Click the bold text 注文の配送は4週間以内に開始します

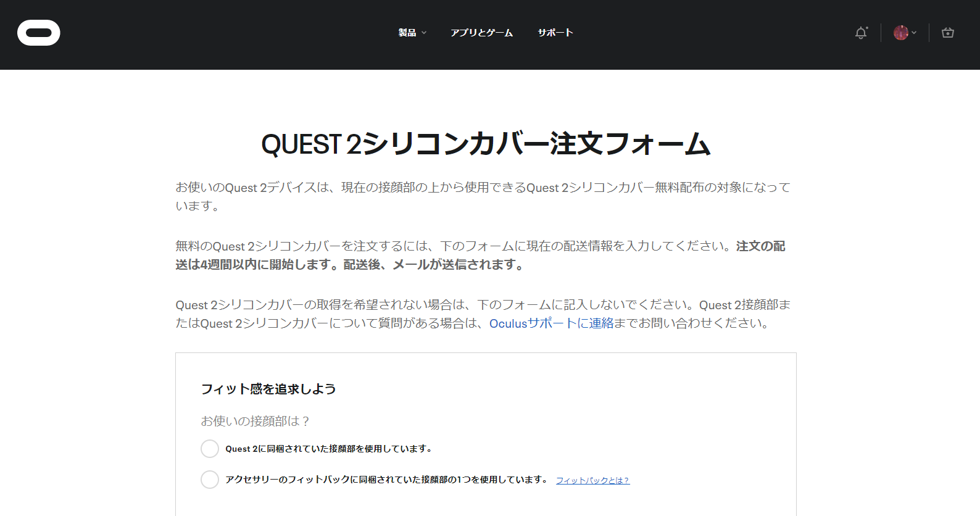[480, 256]
